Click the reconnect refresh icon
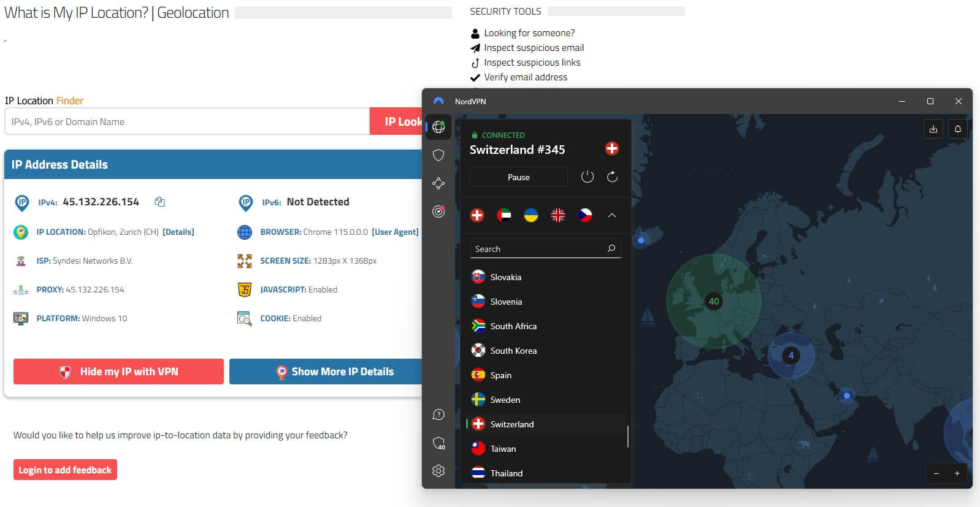Screen dimensions: 980x507 pyautogui.click(x=612, y=177)
